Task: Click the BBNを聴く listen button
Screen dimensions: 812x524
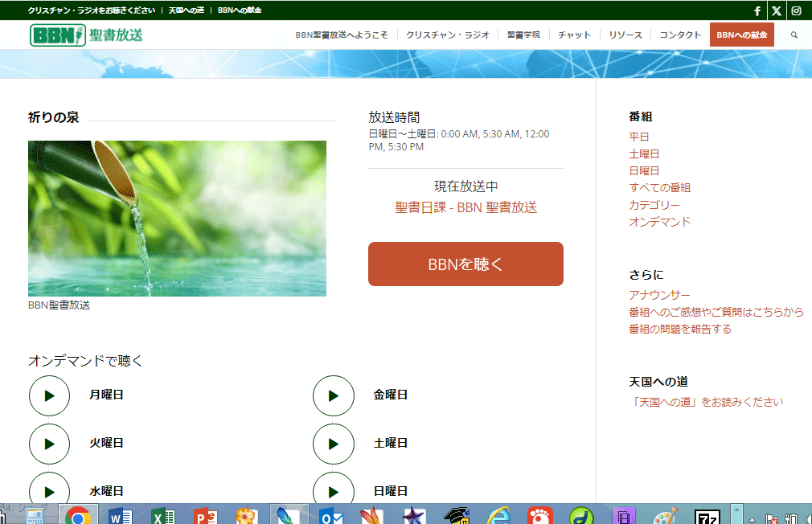Action: click(x=465, y=264)
